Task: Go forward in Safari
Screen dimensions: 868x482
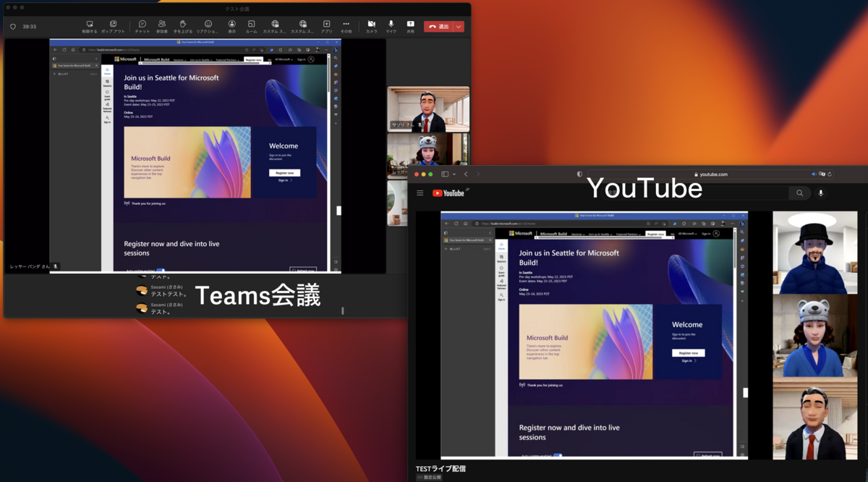Action: tap(478, 174)
